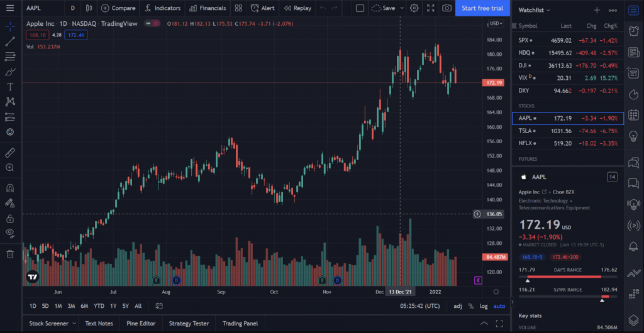Select SPX row in watchlist

point(568,40)
